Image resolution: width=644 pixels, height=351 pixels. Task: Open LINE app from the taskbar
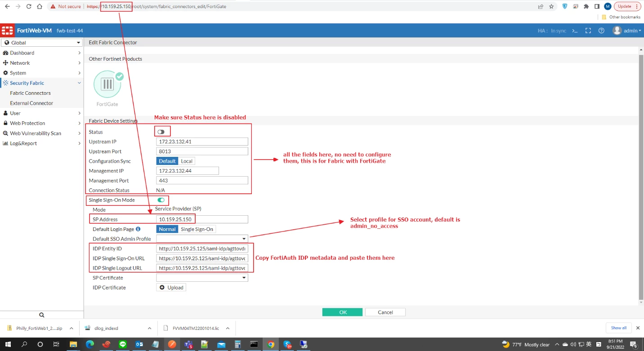(123, 344)
